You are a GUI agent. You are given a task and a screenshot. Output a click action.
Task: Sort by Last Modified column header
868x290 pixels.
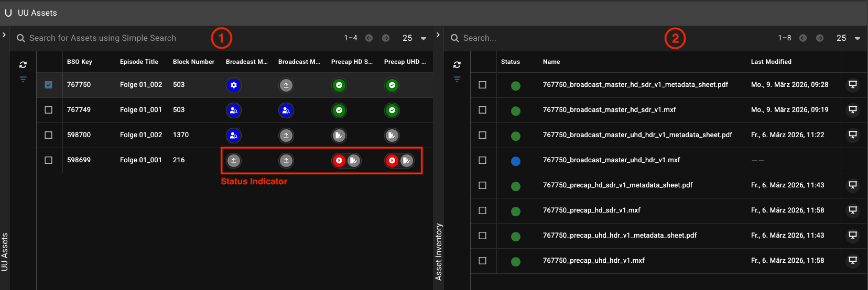[771, 62]
